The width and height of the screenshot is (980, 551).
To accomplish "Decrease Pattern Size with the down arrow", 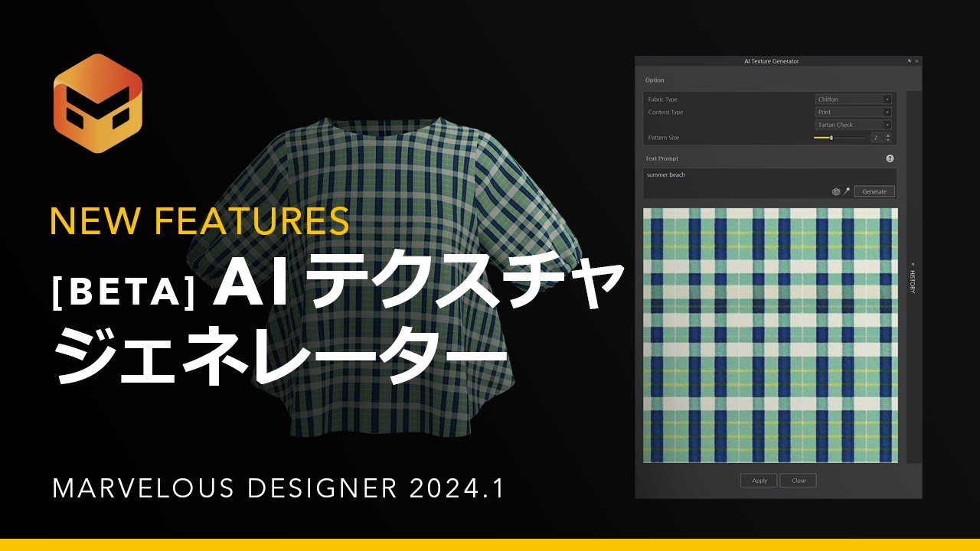I will click(x=888, y=140).
